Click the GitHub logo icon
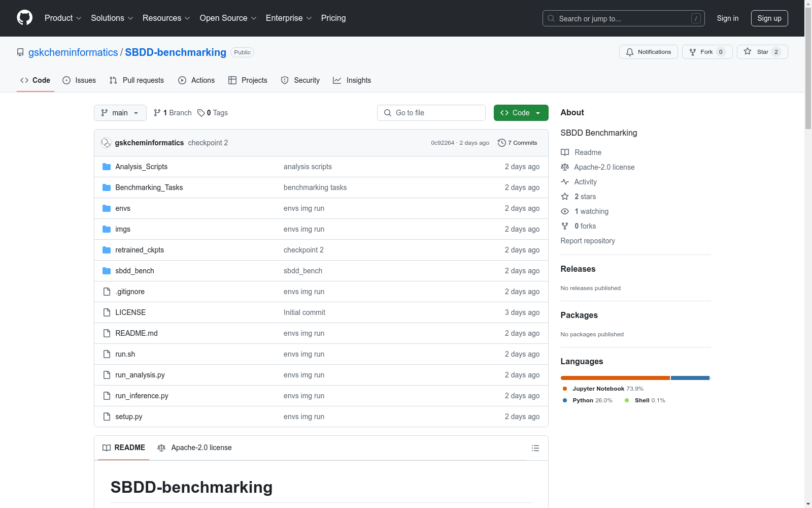The height and width of the screenshot is (508, 812). coord(24,18)
